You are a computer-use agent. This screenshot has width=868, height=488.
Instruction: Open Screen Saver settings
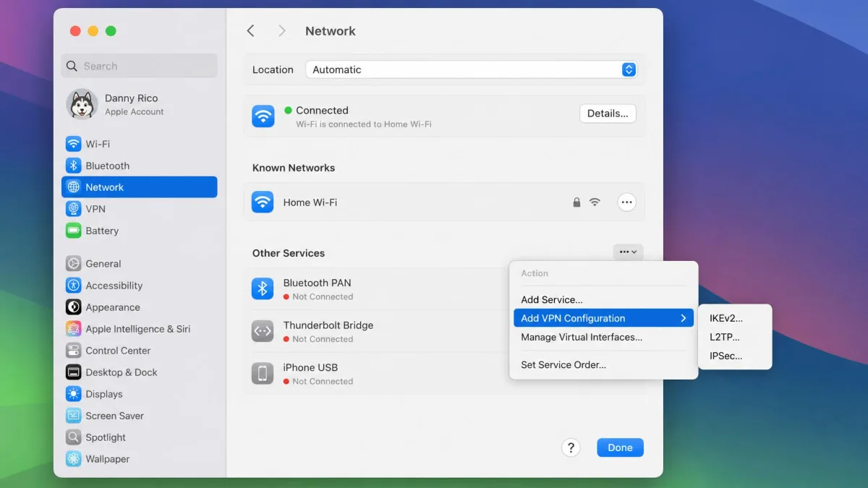[140, 416]
